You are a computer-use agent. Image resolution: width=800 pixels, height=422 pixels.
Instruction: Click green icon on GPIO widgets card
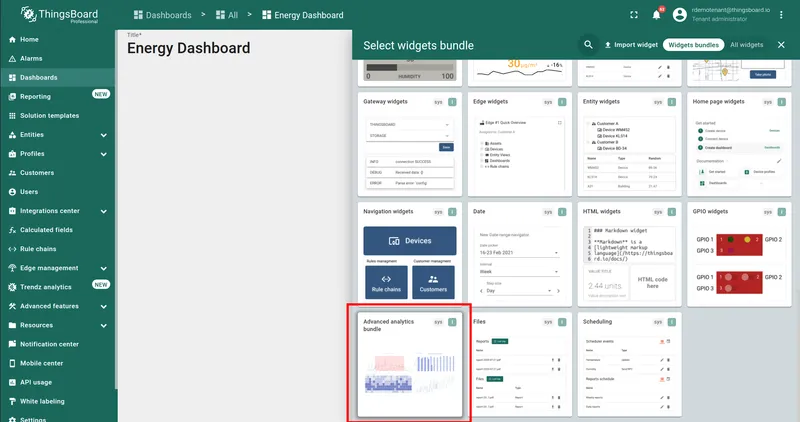click(x=781, y=212)
